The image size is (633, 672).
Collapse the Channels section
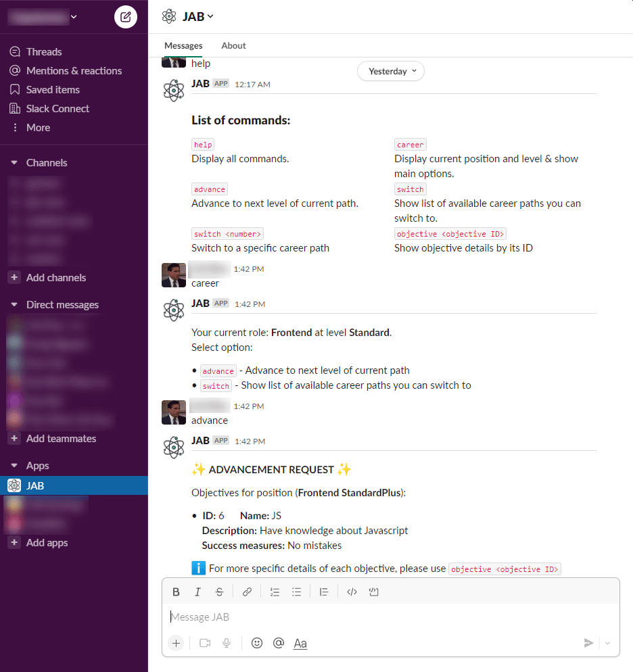(14, 163)
